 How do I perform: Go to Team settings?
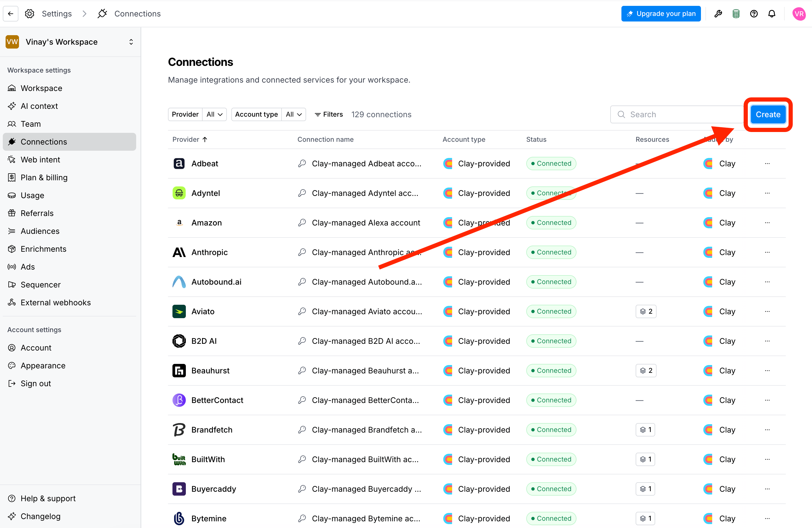click(69, 124)
